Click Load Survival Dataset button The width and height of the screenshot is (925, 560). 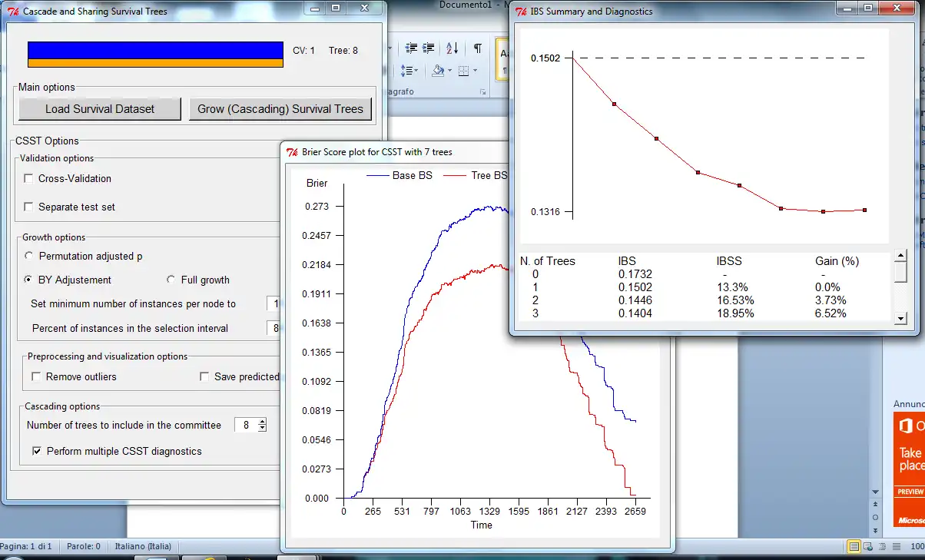pos(99,109)
